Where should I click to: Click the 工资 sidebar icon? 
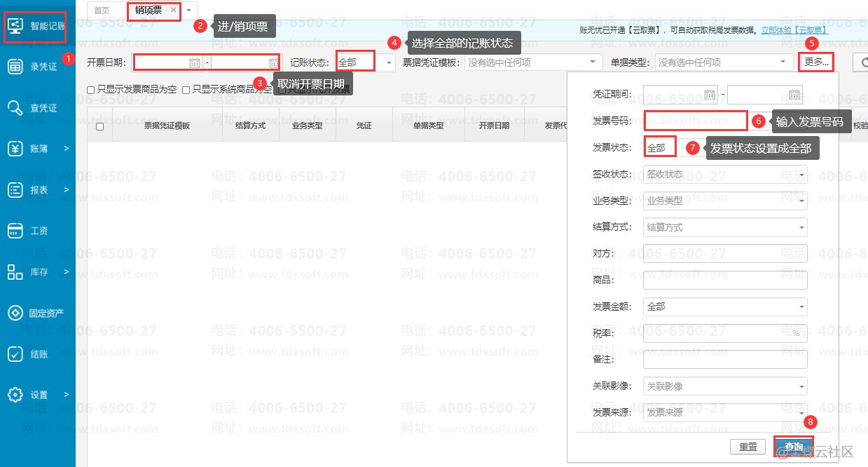tap(15, 231)
